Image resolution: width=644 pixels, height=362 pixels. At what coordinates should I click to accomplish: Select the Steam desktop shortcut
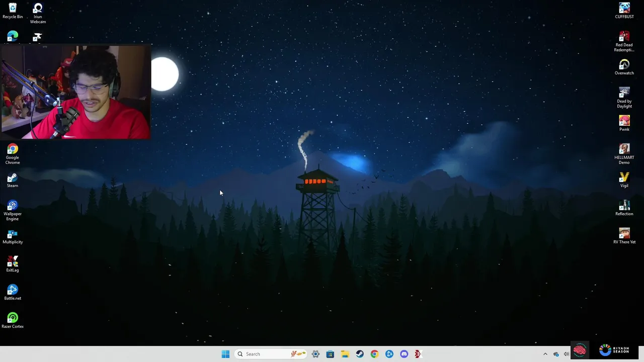(13, 180)
